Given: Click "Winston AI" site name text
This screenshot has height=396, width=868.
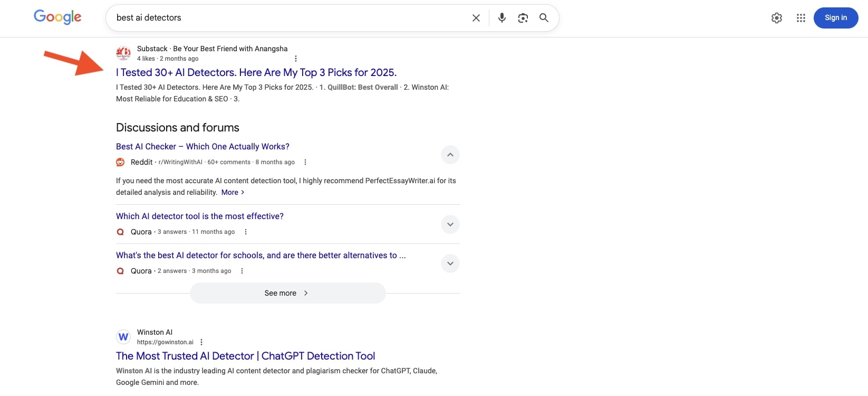Looking at the screenshot, I should point(155,332).
